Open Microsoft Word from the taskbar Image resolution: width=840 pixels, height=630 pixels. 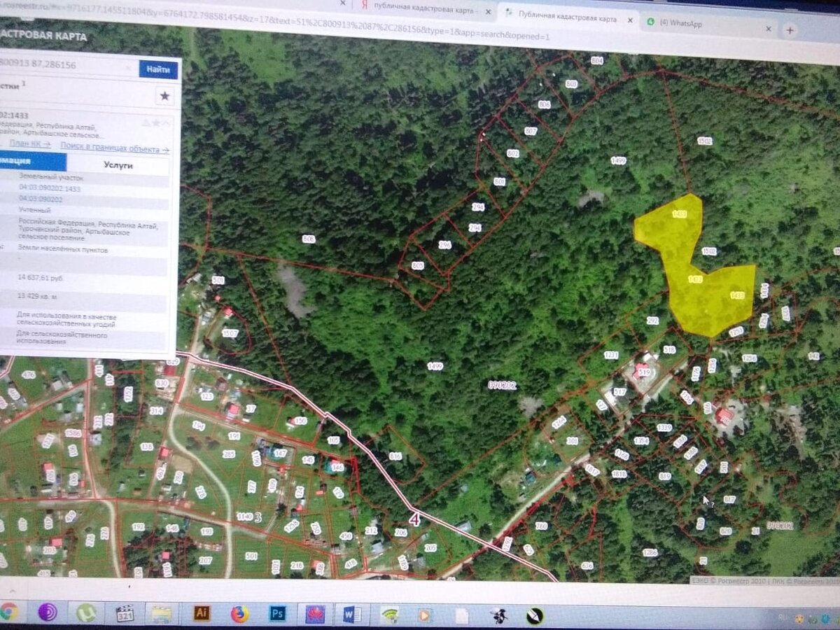tap(352, 615)
